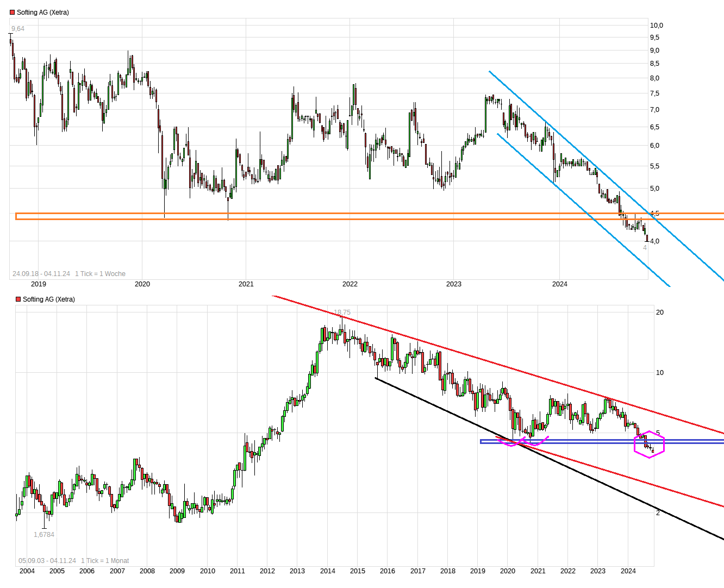724x588 pixels.
Task: Select the 2024 label on the weekly chart axis
Action: coord(560,284)
